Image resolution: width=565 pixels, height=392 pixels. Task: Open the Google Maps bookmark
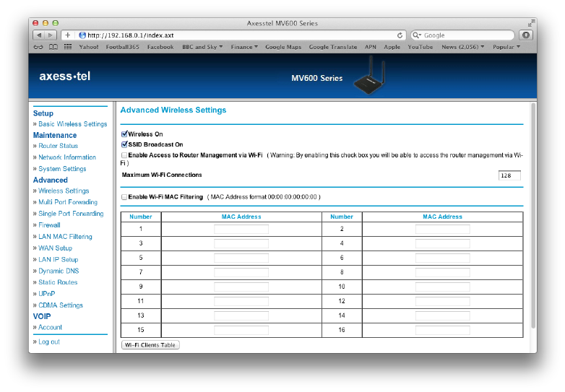pyautogui.click(x=283, y=47)
